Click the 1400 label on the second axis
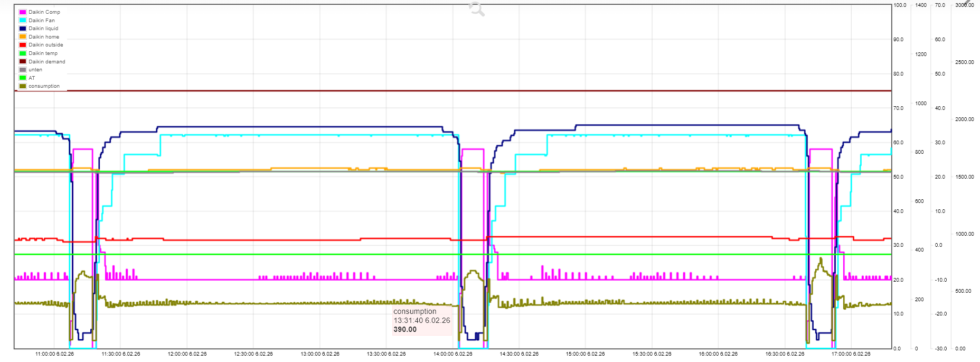Viewport: 980px width, 362px height. point(921,5)
